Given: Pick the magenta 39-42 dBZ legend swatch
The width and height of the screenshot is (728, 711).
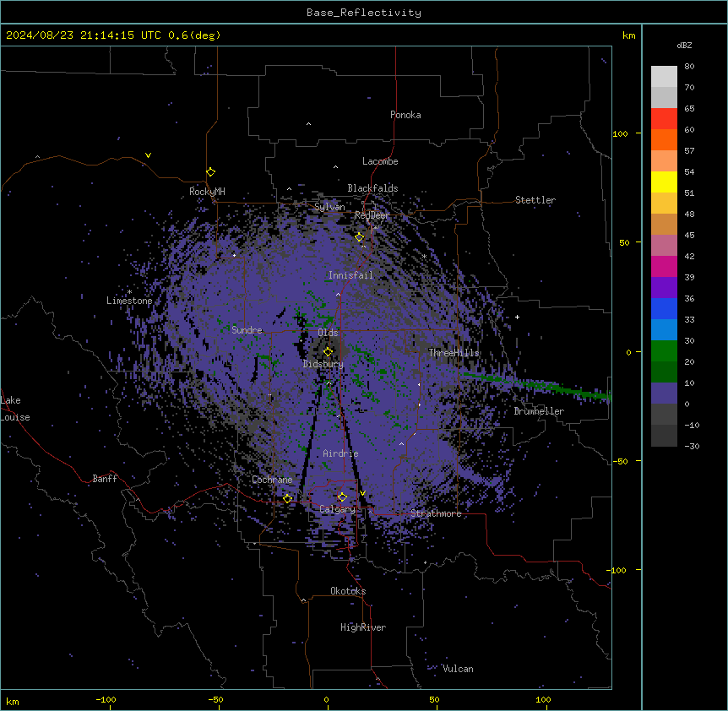Looking at the screenshot, I should pos(664,266).
